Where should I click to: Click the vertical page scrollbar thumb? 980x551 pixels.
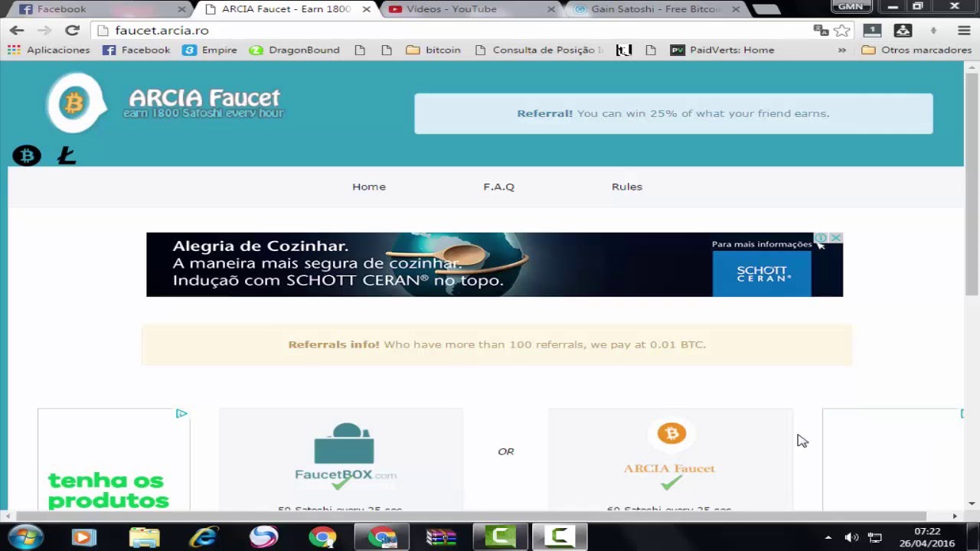pos(972,184)
